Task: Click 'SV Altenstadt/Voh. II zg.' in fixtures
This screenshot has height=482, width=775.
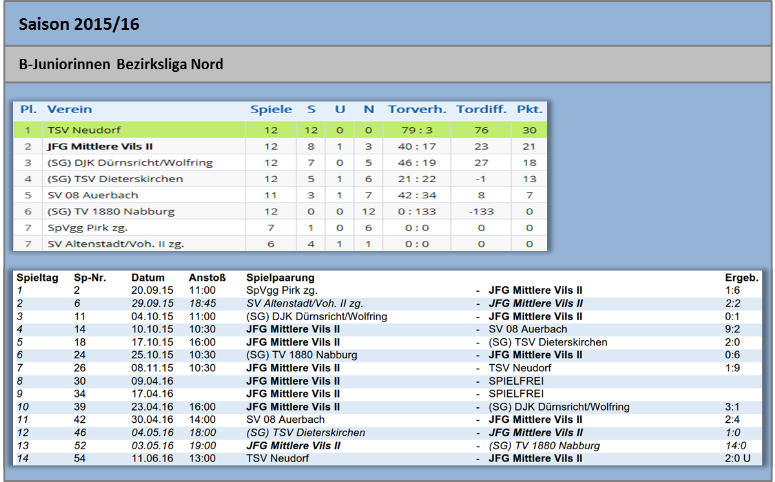Action: click(304, 304)
